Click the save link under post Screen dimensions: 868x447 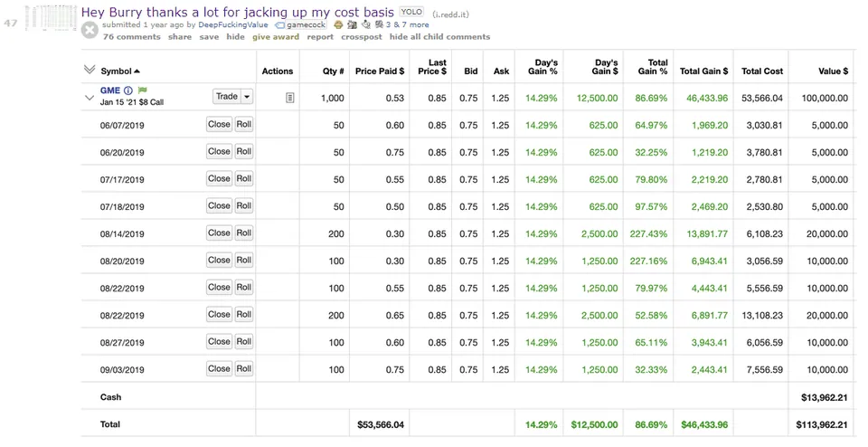209,37
